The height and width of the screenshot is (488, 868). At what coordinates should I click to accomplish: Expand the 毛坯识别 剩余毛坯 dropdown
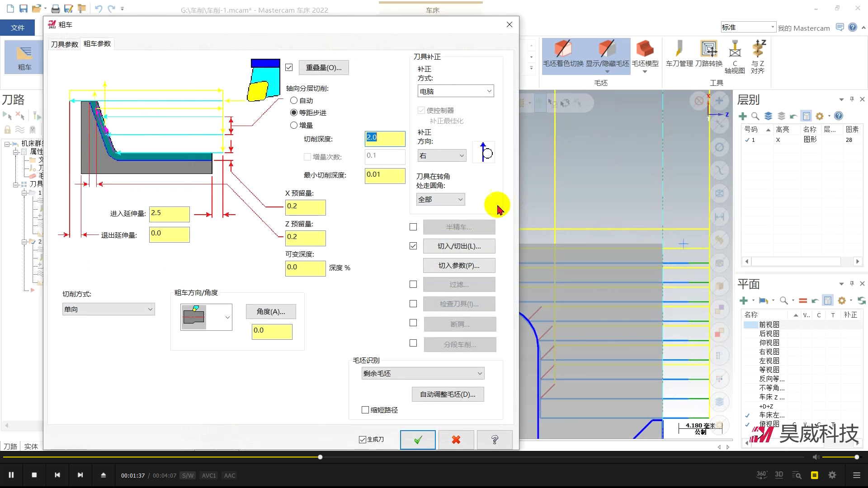click(423, 373)
